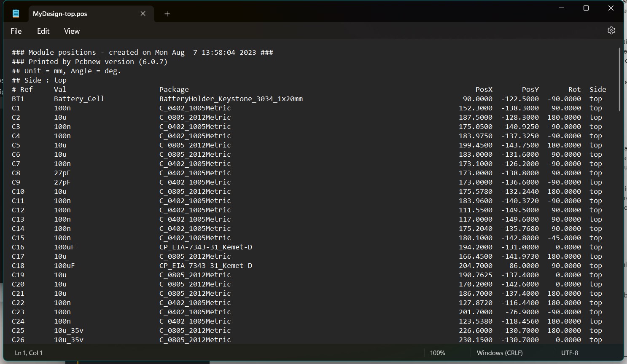This screenshot has width=627, height=364.
Task: Click the '## Side : top' line
Action: (x=39, y=80)
